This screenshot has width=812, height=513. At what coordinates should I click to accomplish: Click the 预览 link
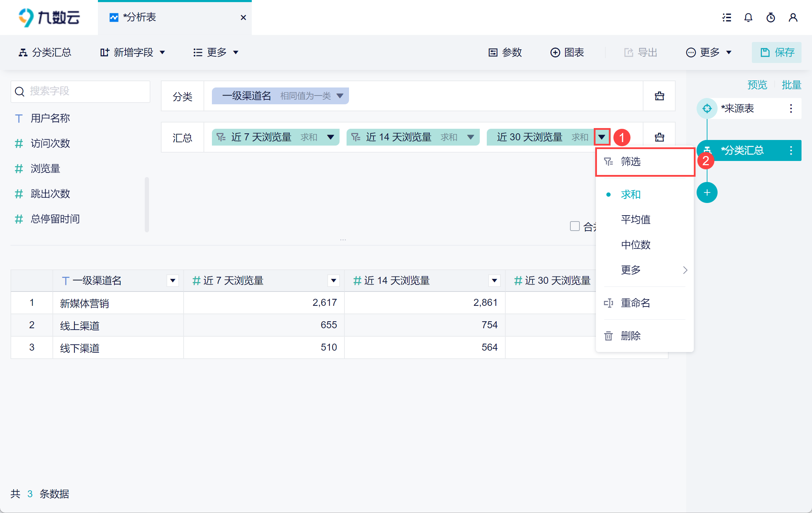757,85
